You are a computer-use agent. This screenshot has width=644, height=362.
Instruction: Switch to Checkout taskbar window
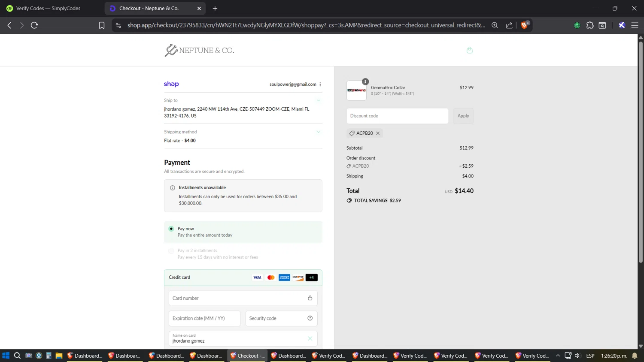pyautogui.click(x=248, y=356)
